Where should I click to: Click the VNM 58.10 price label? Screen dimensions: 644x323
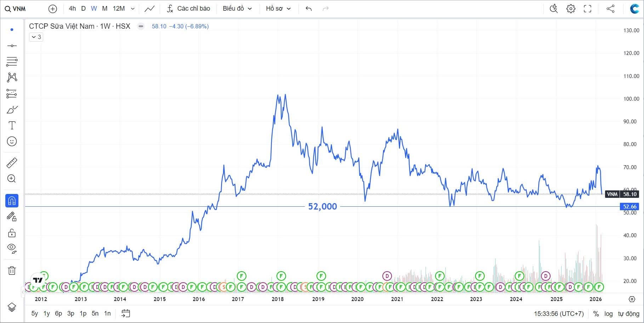pyautogui.click(x=622, y=194)
